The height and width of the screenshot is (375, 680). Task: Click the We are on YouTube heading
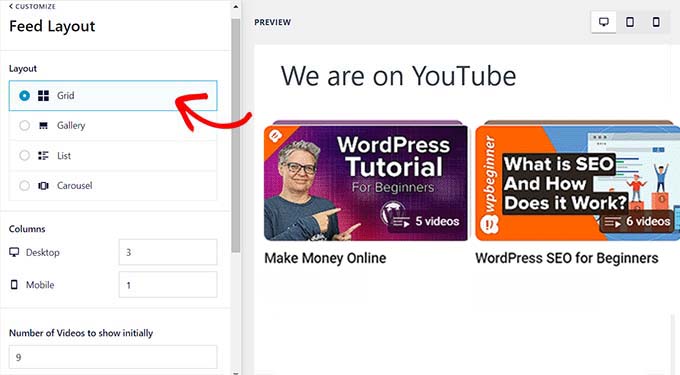pyautogui.click(x=399, y=76)
